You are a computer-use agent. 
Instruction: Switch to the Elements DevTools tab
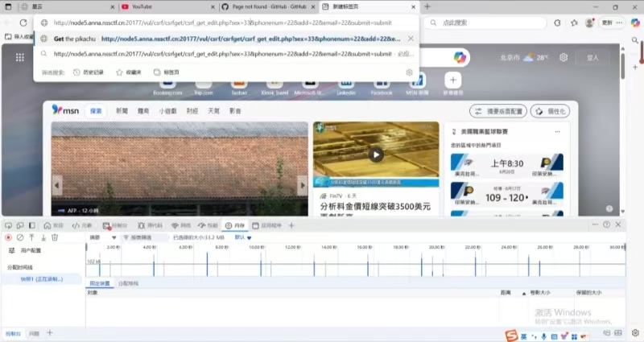(x=82, y=225)
